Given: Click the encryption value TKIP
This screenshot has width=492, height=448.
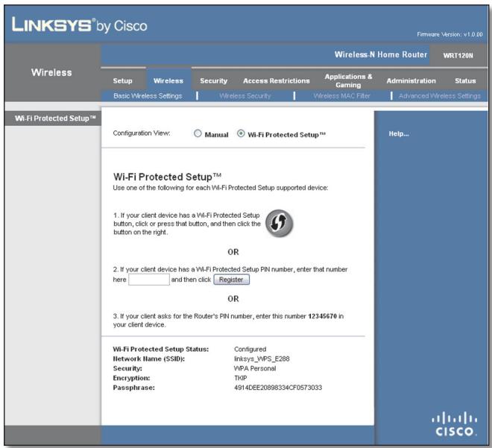Looking at the screenshot, I should (x=240, y=378).
